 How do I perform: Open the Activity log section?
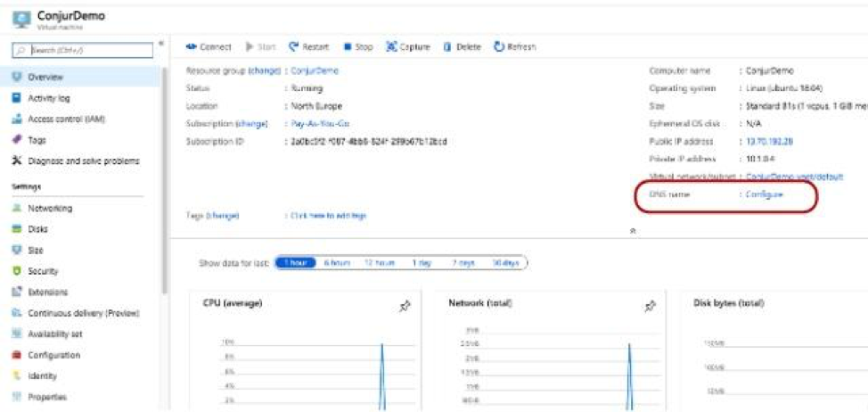(48, 98)
